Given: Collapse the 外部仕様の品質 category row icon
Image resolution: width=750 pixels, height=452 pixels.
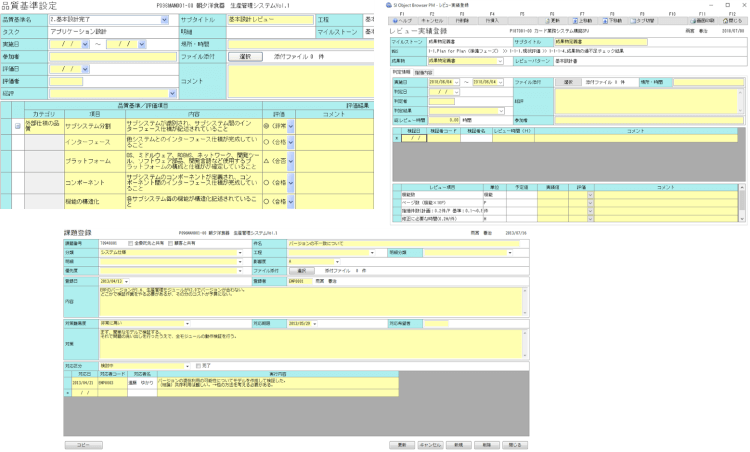Looking at the screenshot, I should click(x=18, y=126).
